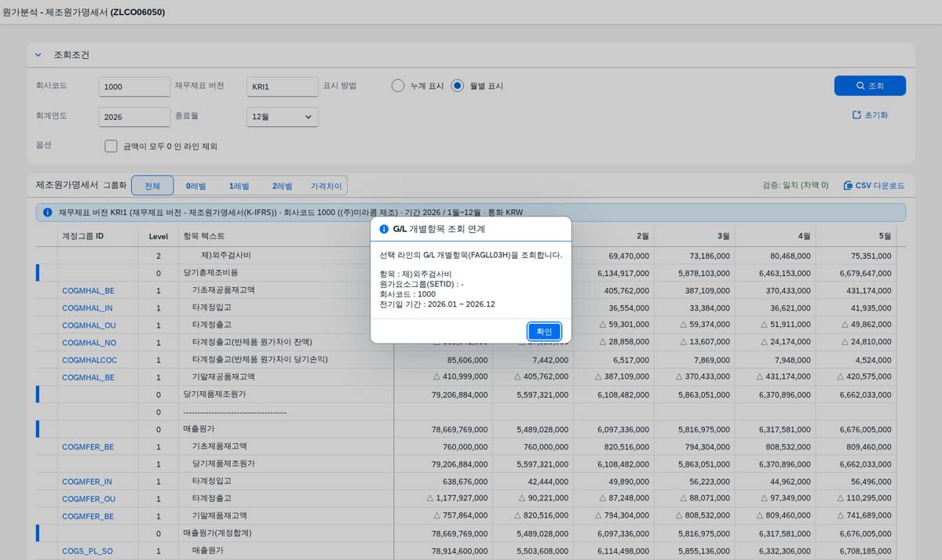Image resolution: width=942 pixels, height=560 pixels.
Task: Click the 검증: 일치 (차액 0) status
Action: click(x=795, y=186)
